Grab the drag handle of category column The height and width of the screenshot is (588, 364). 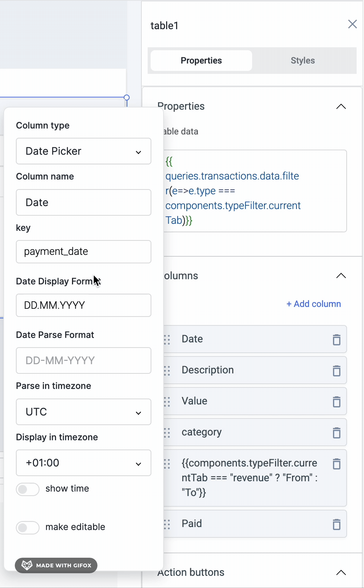[x=167, y=433]
